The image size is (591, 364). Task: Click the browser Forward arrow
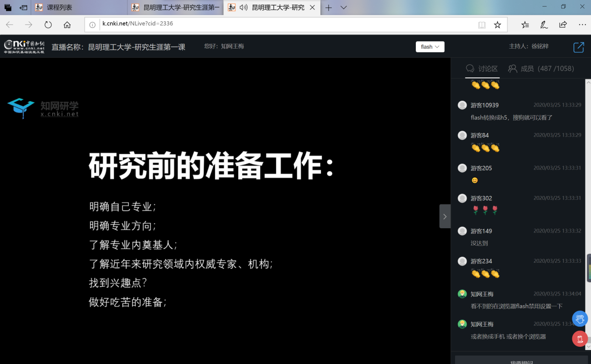[x=28, y=25]
